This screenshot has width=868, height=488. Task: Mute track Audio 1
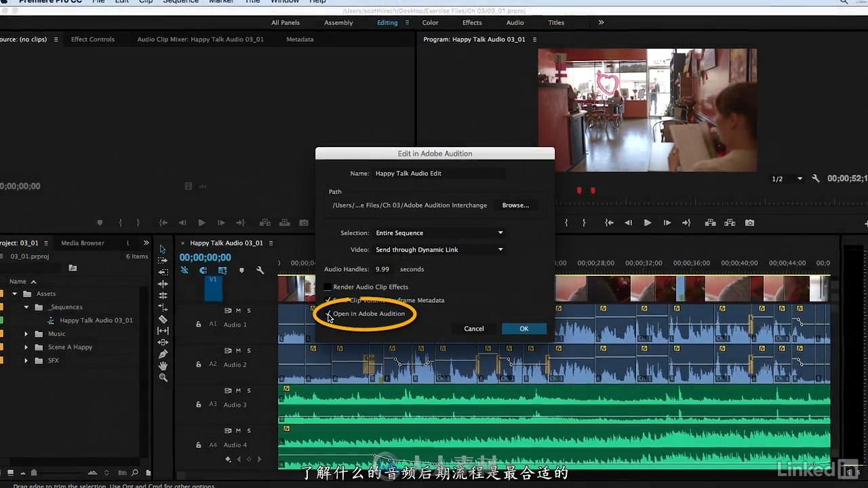coord(237,310)
